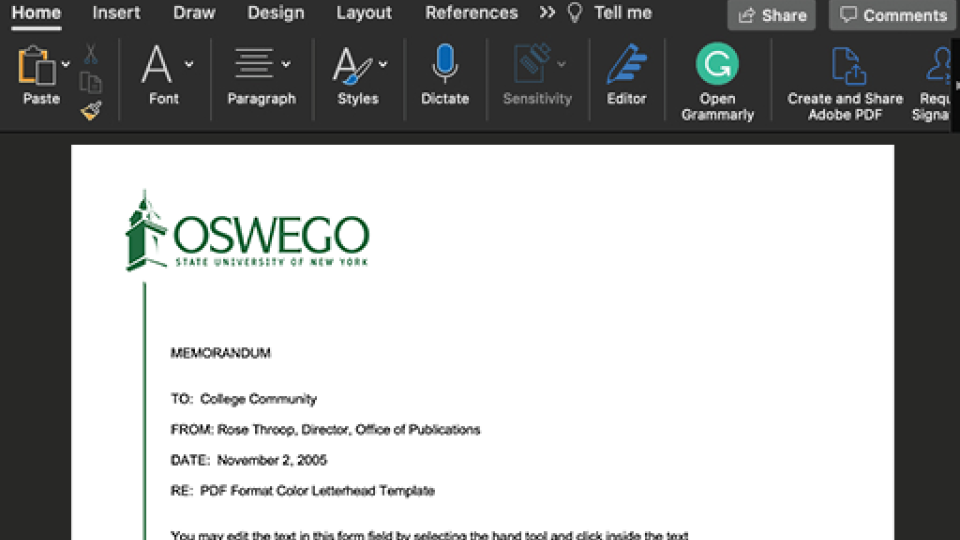Open the References tab

click(x=471, y=13)
